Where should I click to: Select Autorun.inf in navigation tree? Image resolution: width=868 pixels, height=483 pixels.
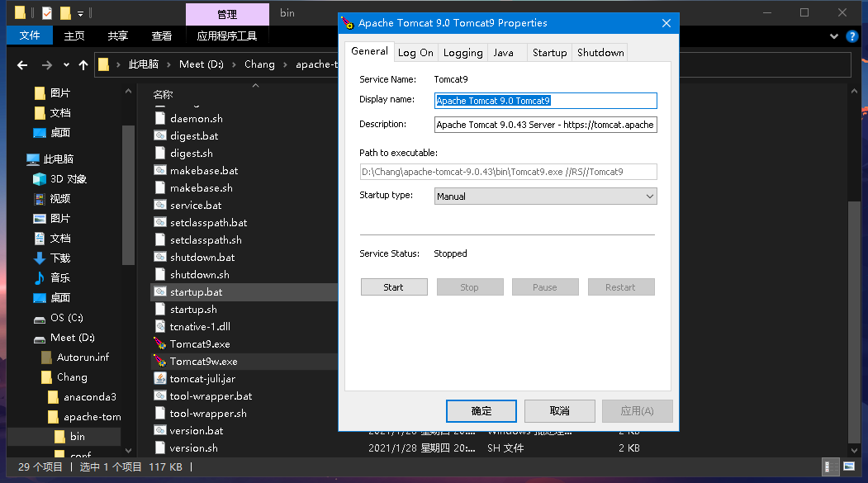83,358
